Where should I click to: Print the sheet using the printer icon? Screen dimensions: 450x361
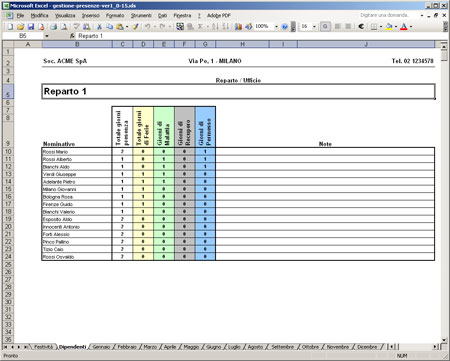tap(53, 27)
